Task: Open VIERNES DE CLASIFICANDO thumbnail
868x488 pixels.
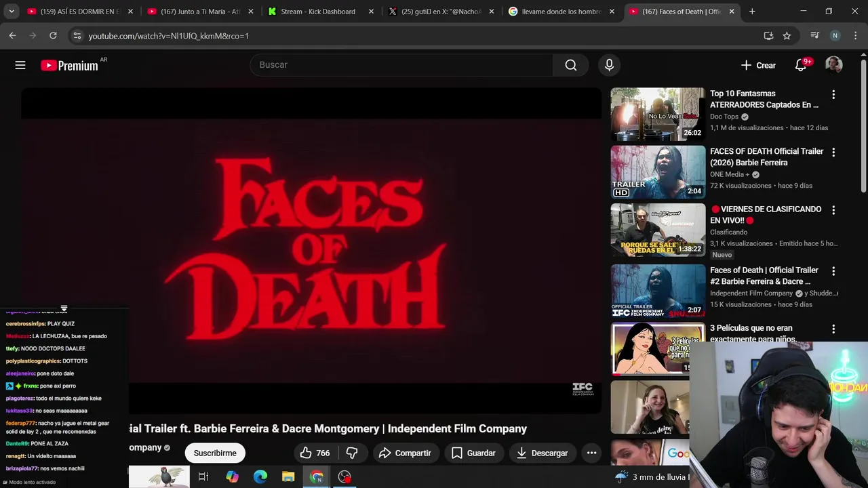Action: coord(658,230)
